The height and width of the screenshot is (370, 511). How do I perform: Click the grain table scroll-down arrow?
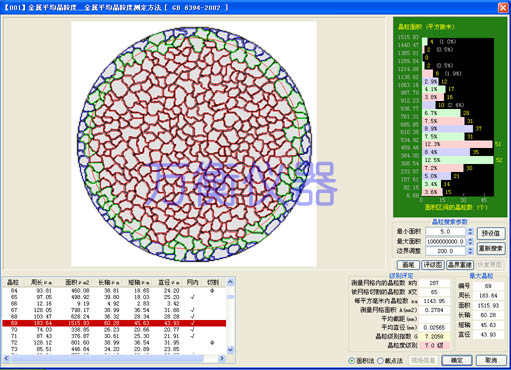tap(230, 349)
